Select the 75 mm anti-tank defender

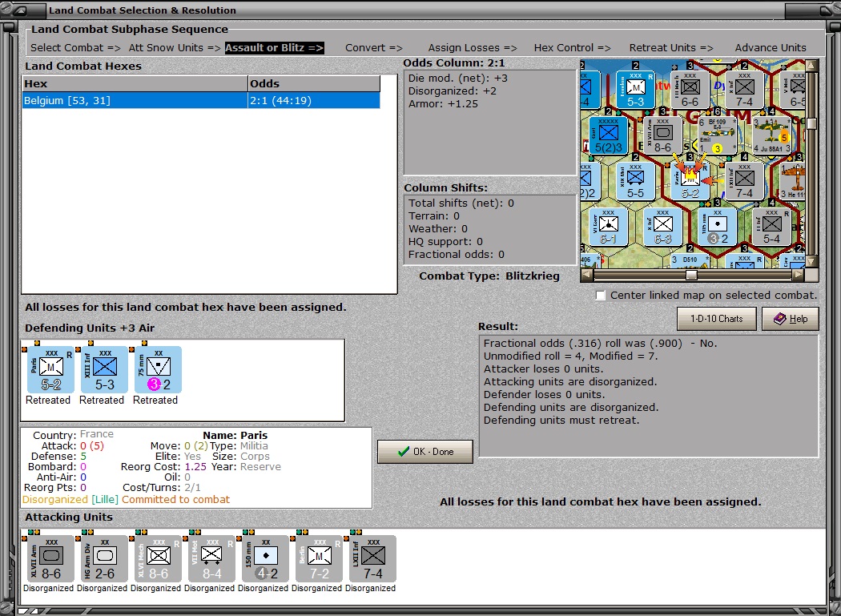159,370
